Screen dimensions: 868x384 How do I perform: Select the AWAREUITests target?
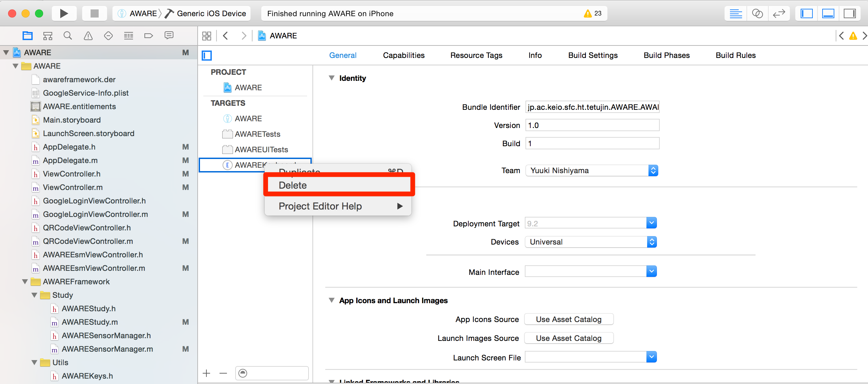point(255,150)
